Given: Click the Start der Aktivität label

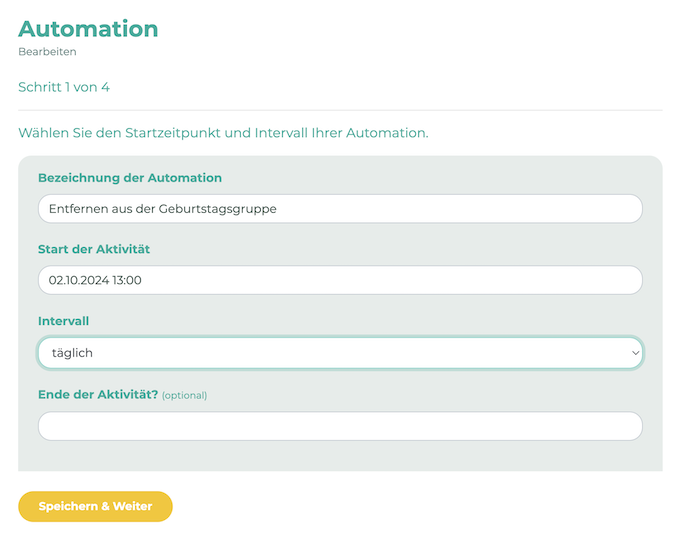Looking at the screenshot, I should tap(94, 249).
